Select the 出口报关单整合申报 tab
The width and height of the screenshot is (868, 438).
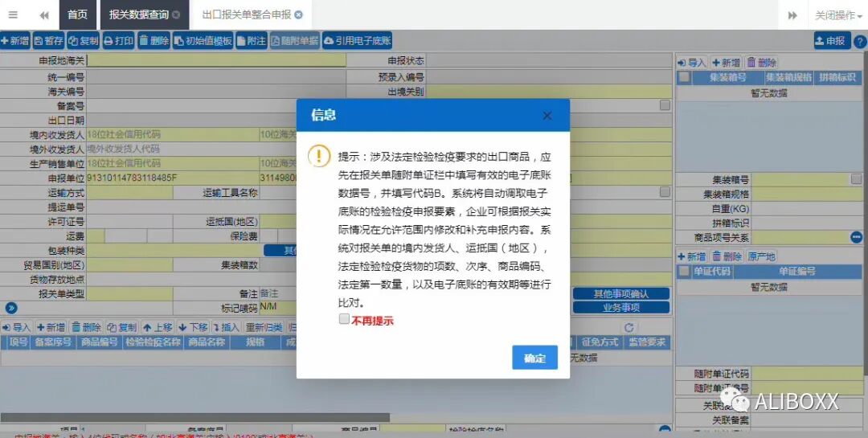click(x=252, y=15)
